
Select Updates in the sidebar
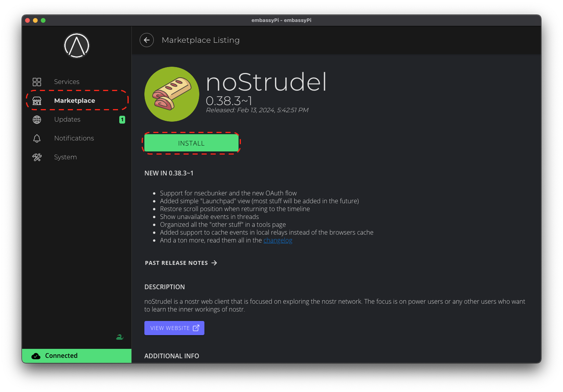(x=67, y=119)
